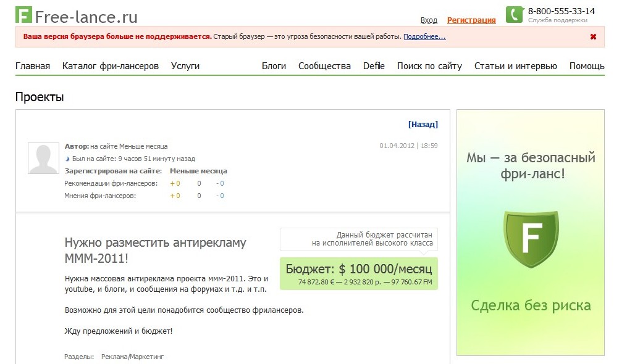Viewport: 627px width, 364px height.
Task: Open the Defile menu item
Action: coord(374,66)
